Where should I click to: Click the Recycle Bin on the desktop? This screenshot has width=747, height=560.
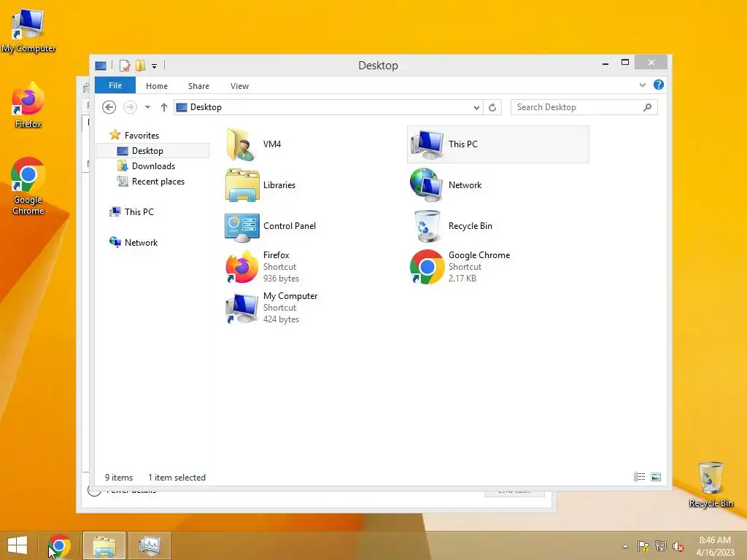[x=711, y=485]
